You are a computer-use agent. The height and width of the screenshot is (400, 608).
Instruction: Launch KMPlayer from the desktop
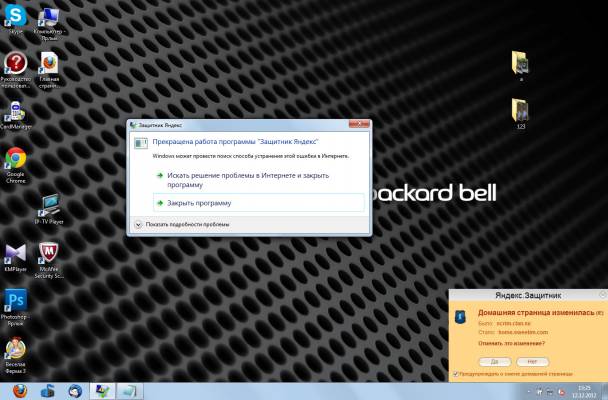coord(16,257)
